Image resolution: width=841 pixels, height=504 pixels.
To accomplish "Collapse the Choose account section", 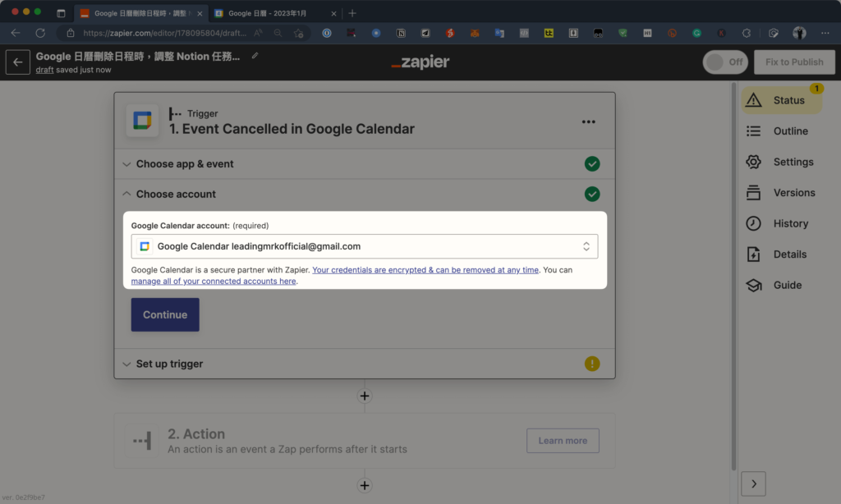I will 365,194.
